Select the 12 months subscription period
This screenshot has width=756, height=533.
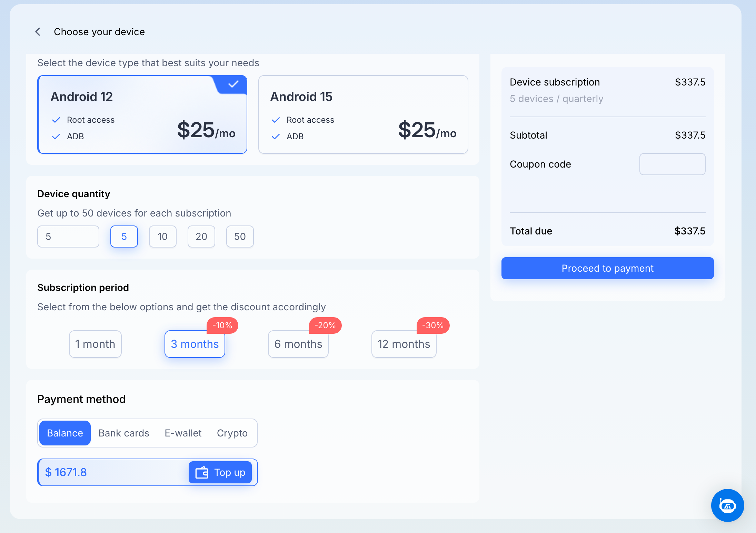pos(404,344)
